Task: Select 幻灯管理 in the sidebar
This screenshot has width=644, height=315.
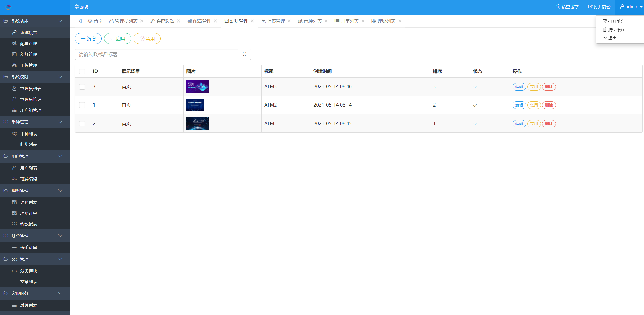Action: (29, 54)
